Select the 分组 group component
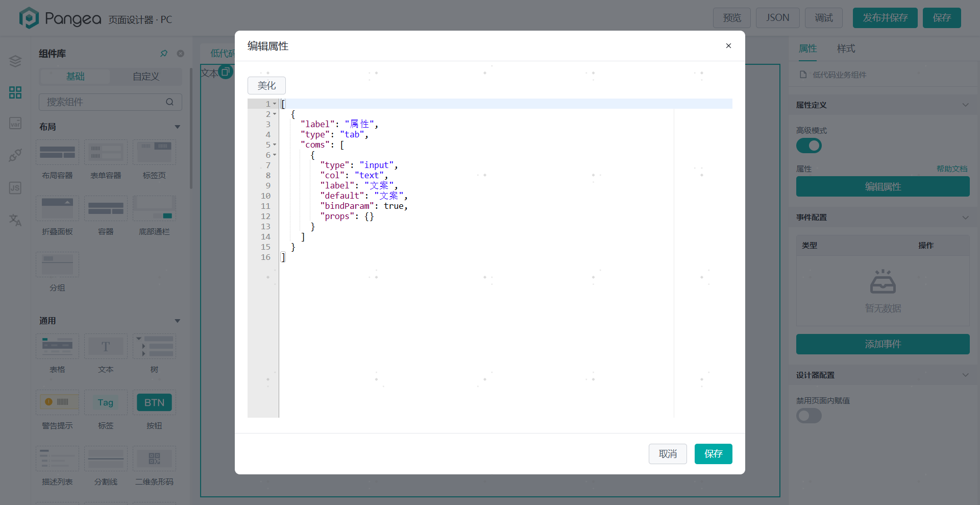The image size is (980, 505). 57,272
